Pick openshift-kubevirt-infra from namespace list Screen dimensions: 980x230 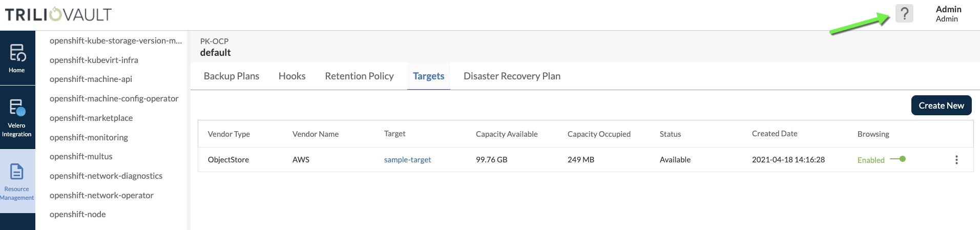[94, 60]
